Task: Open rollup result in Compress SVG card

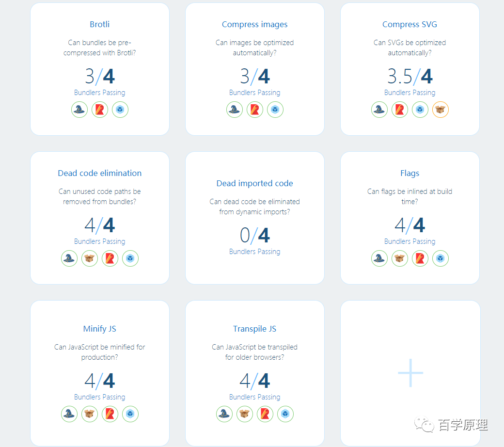Action: [399, 110]
